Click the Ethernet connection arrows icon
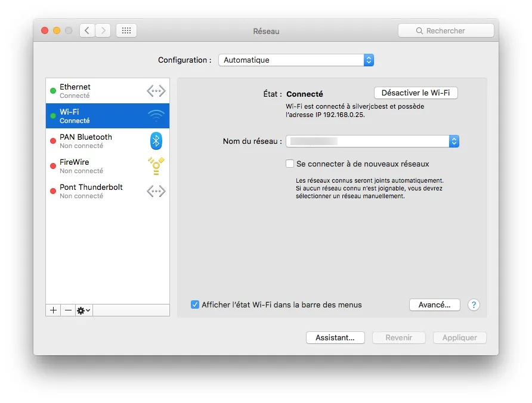This screenshot has height=403, width=532. tap(156, 91)
